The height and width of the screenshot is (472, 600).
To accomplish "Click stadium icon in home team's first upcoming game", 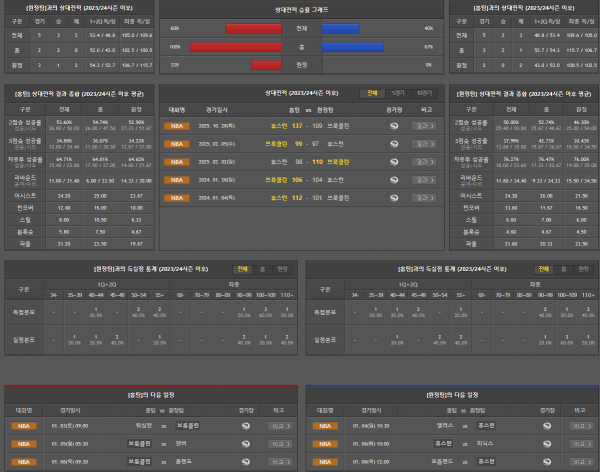I will [x=247, y=426].
